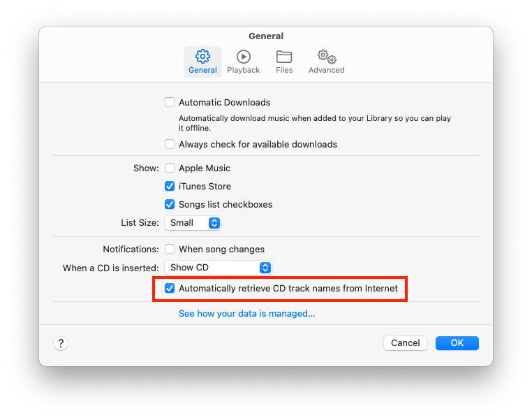
Task: Click the When a CD is inserted: label
Action: (x=110, y=268)
